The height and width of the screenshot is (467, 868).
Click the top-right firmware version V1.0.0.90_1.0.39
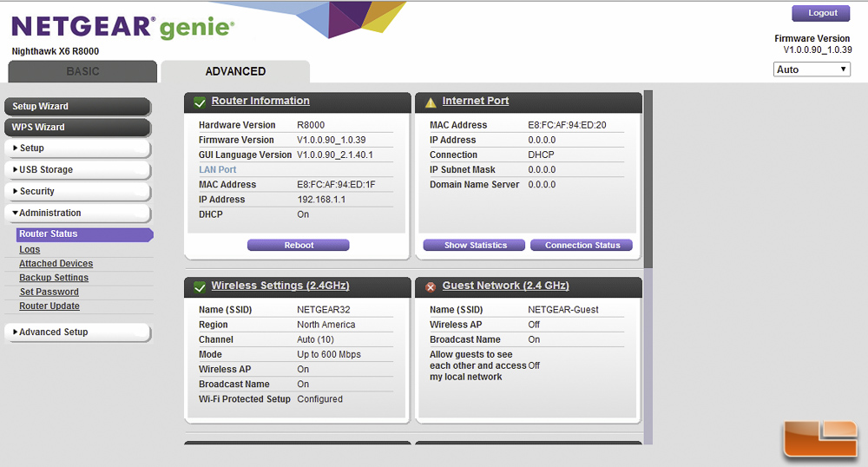(818, 49)
